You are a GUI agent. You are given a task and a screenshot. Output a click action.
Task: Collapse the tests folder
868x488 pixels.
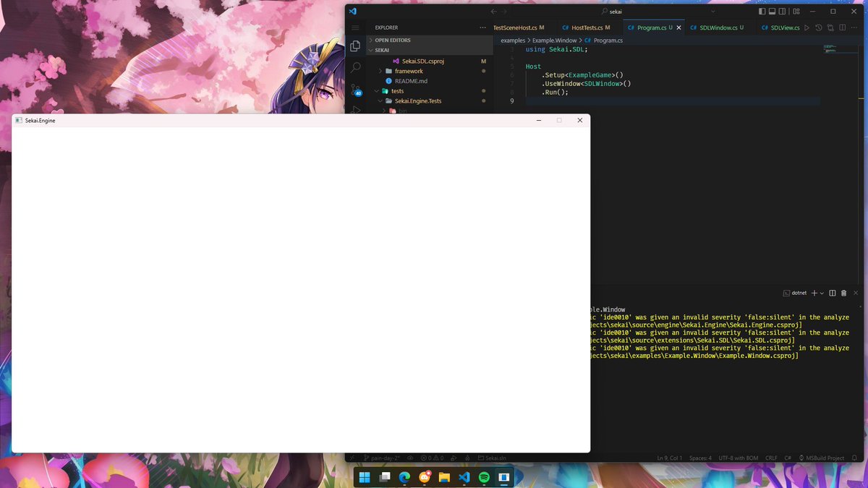pos(430,91)
